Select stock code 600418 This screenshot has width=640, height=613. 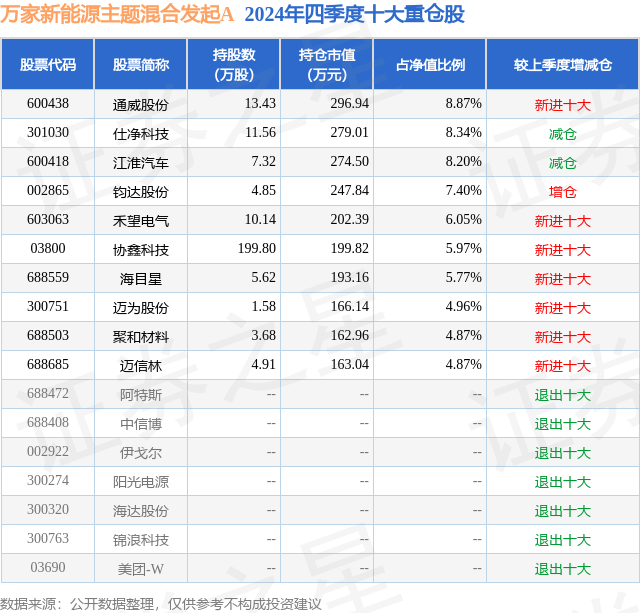tap(48, 162)
